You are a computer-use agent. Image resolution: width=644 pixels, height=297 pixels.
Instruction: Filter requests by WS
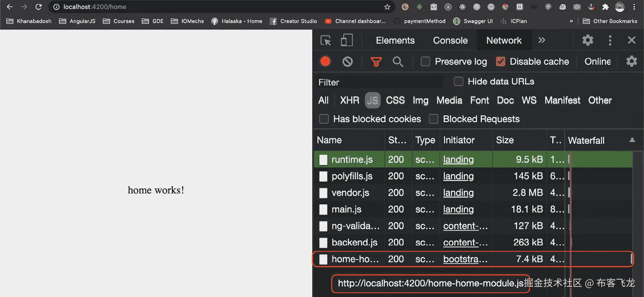point(529,100)
